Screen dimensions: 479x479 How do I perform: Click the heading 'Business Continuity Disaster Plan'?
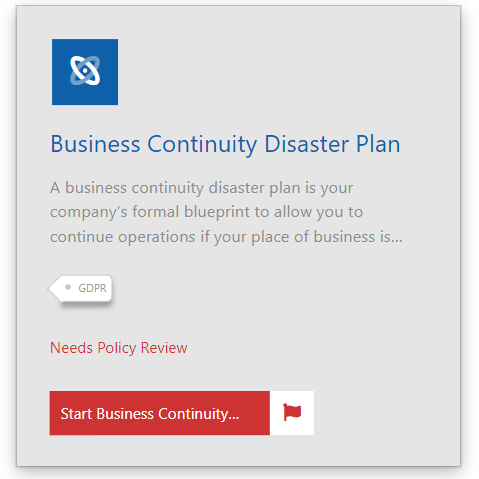click(x=225, y=144)
